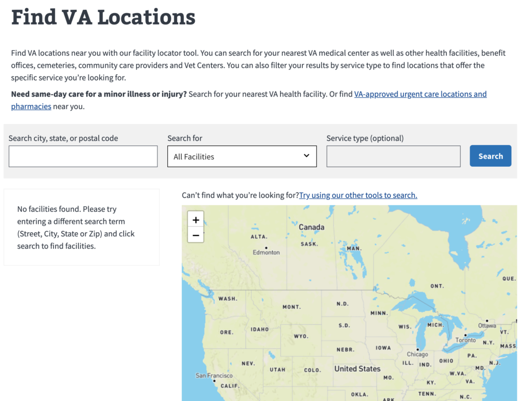Click the 'Find VA Locations' heading

[x=103, y=17]
